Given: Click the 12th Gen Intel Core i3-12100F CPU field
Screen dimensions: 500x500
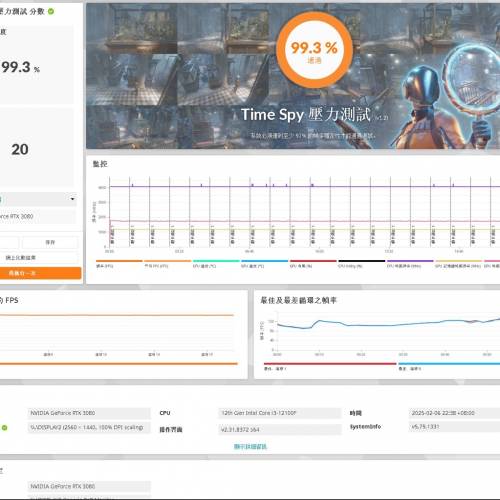Looking at the screenshot, I should click(280, 413).
